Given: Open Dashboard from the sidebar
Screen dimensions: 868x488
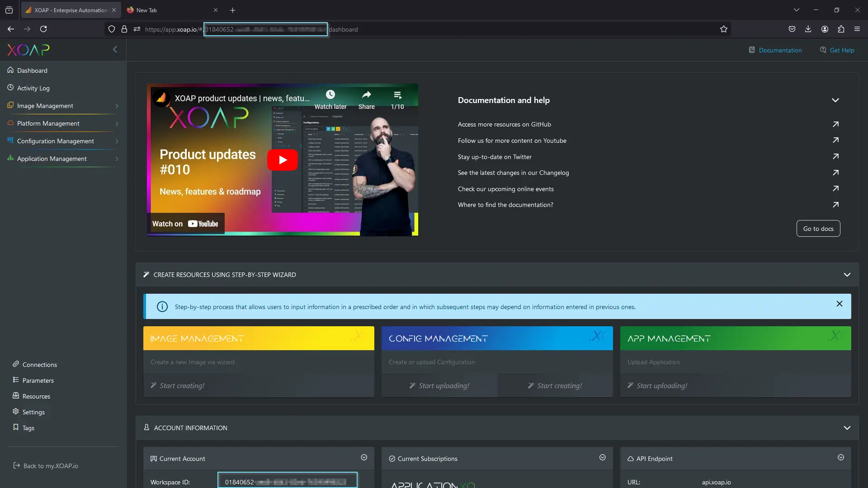Looking at the screenshot, I should click(32, 70).
